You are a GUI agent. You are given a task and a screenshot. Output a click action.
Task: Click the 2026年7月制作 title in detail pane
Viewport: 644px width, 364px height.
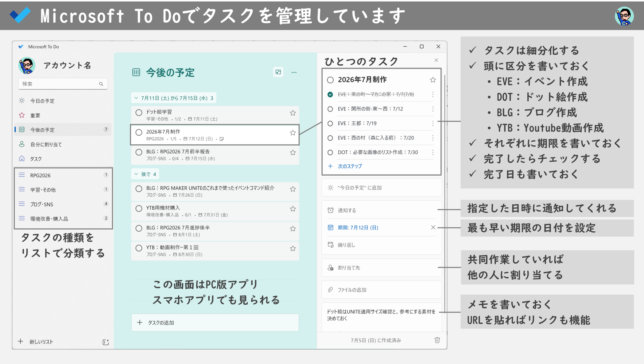362,80
